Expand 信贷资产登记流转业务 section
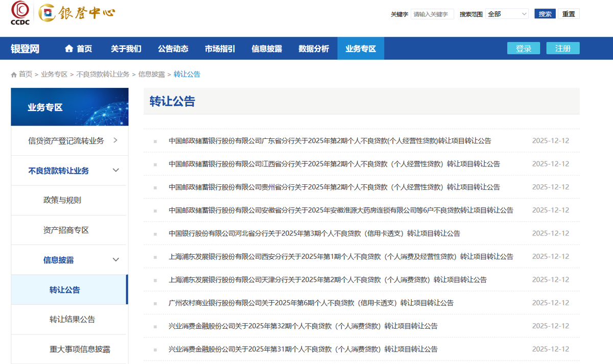The width and height of the screenshot is (613, 364). [x=115, y=140]
